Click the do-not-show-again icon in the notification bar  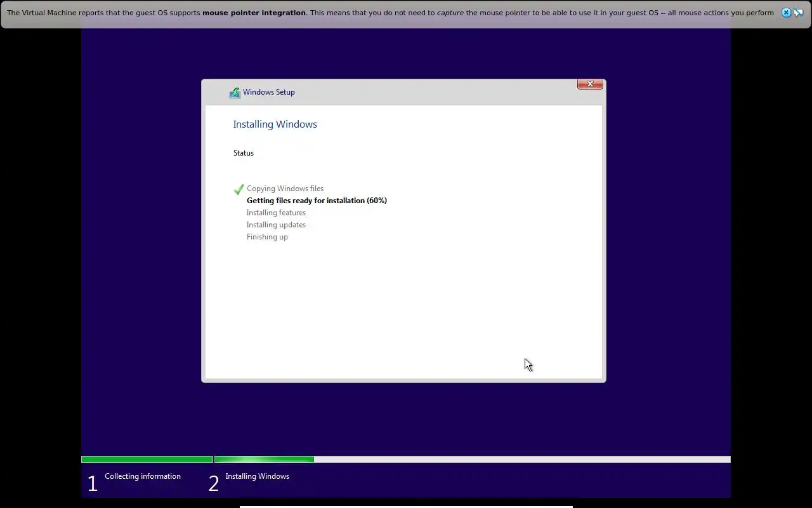point(799,13)
